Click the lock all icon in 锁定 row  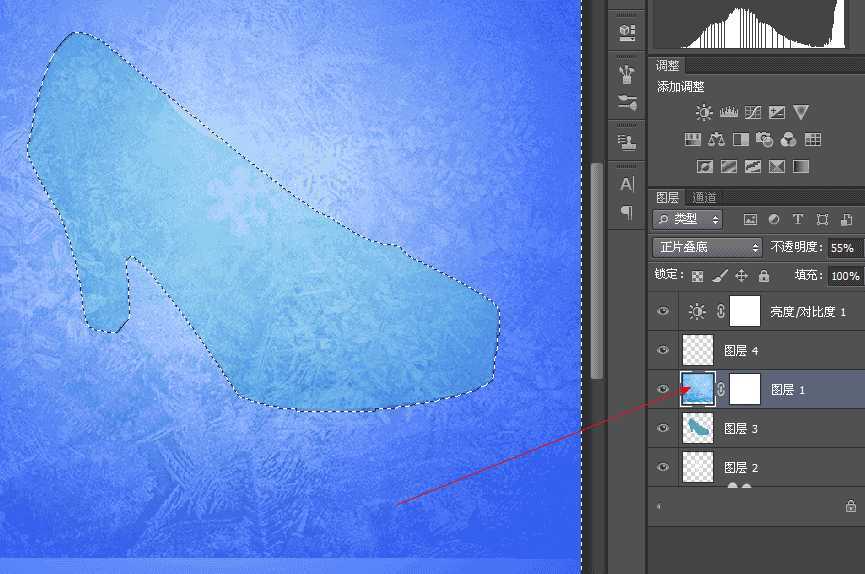coord(764,275)
